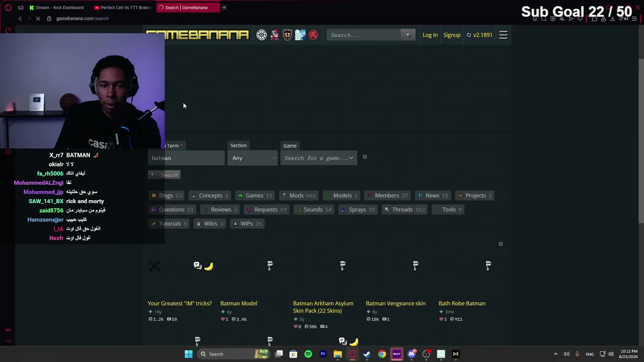
Task: Open Adobe Premiere Pro from the taskbar
Action: [323, 354]
